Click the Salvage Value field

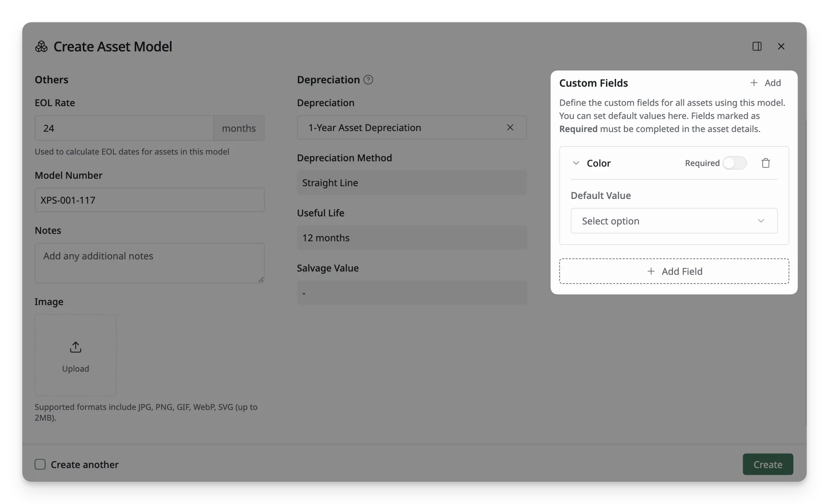pyautogui.click(x=411, y=293)
